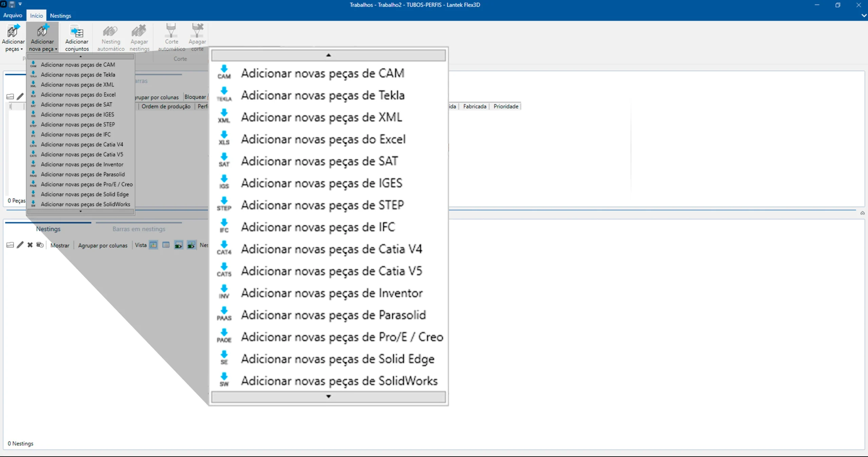Click the Corte automático ribbon icon
868x457 pixels.
coord(171,31)
